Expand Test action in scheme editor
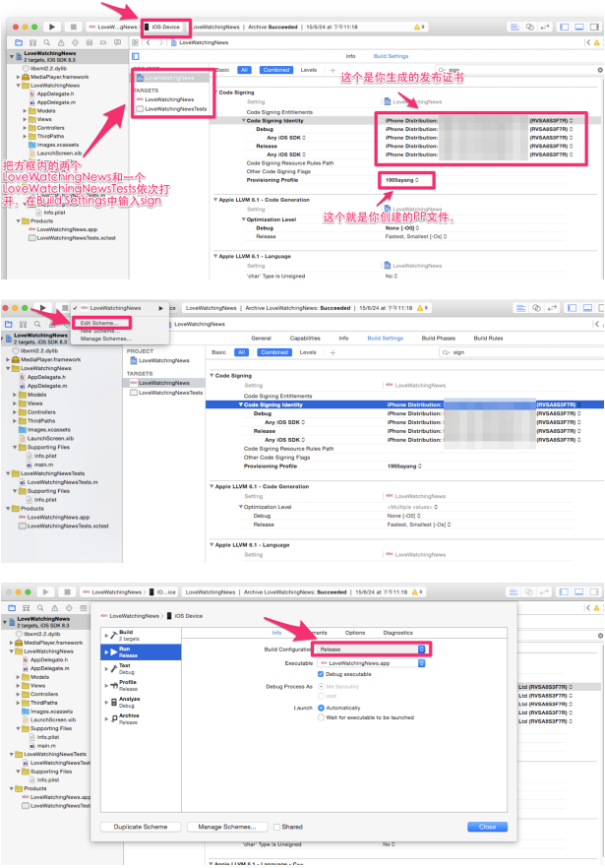The width and height of the screenshot is (605, 868). click(107, 669)
